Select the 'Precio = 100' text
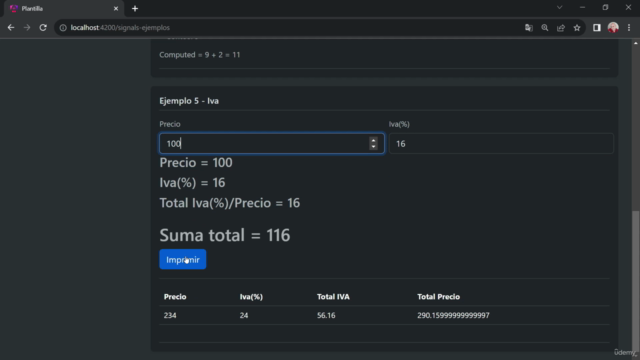The width and height of the screenshot is (640, 360). [196, 162]
